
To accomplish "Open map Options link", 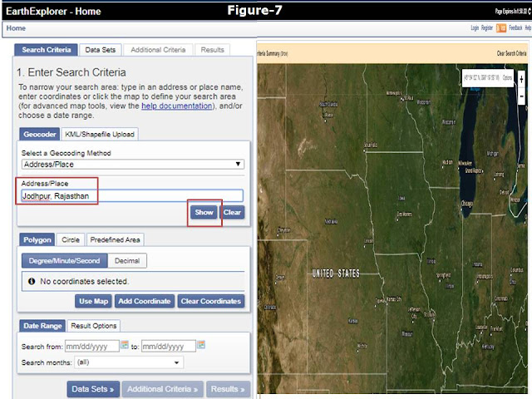I will (x=507, y=77).
